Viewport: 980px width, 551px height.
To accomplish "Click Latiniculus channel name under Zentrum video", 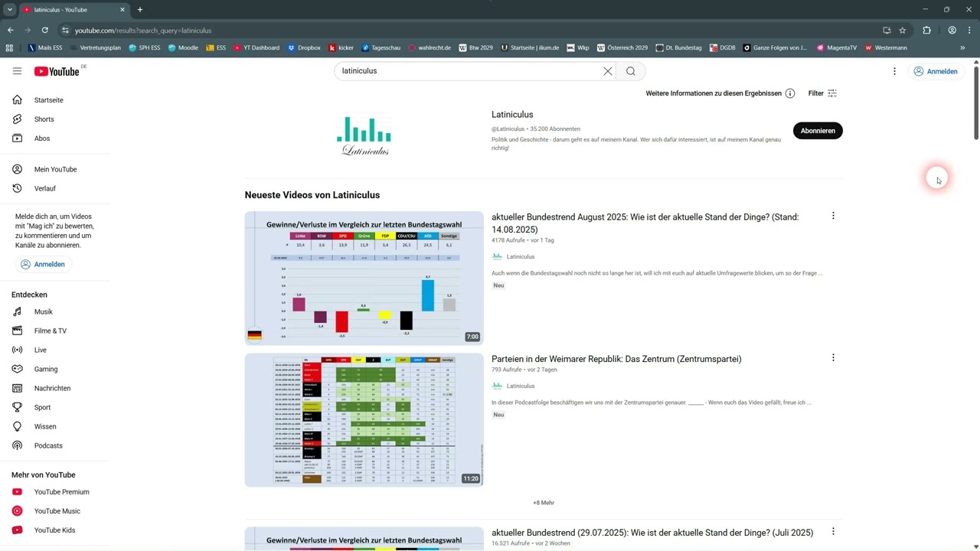I will coord(521,386).
